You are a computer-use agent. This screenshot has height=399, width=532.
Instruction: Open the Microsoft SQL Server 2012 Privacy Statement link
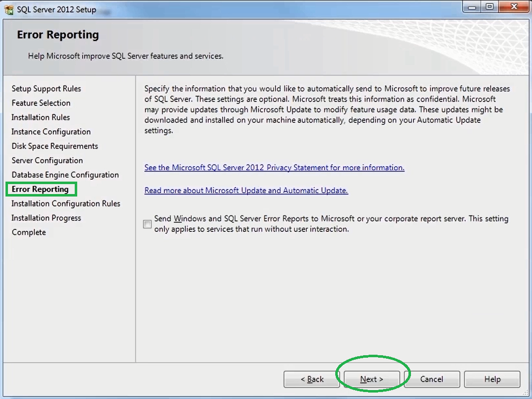click(x=274, y=167)
